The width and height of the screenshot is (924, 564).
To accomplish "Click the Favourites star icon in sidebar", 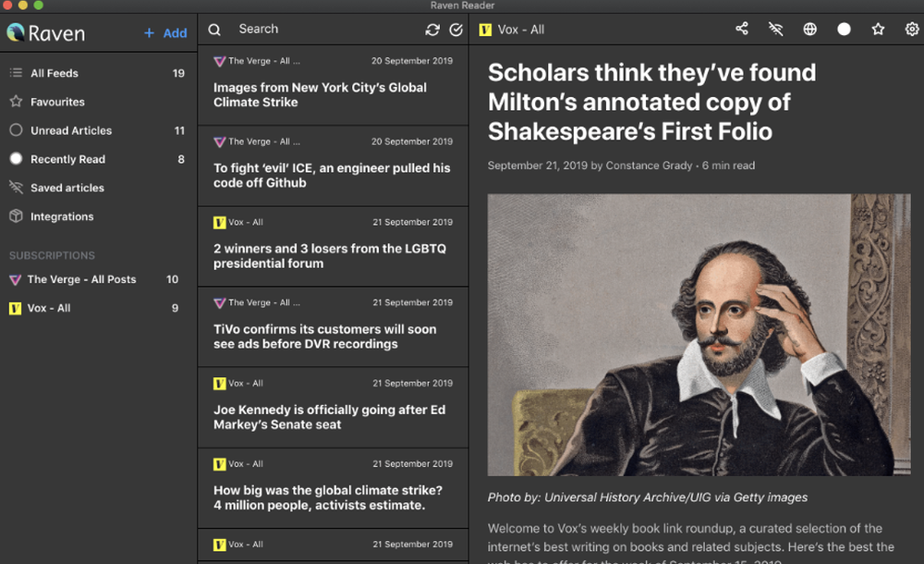I will 16,102.
